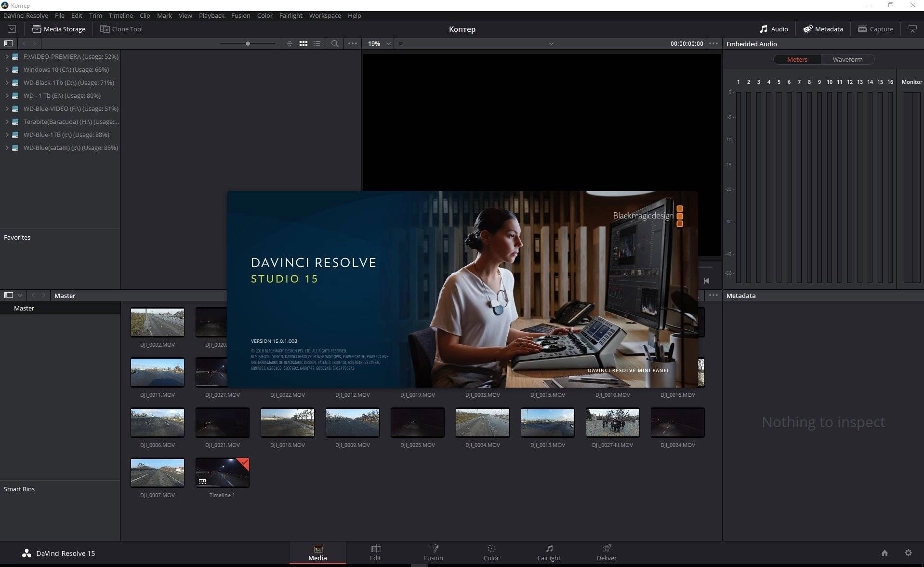Switch to the Media page
Image resolution: width=924 pixels, height=567 pixels.
(x=317, y=553)
